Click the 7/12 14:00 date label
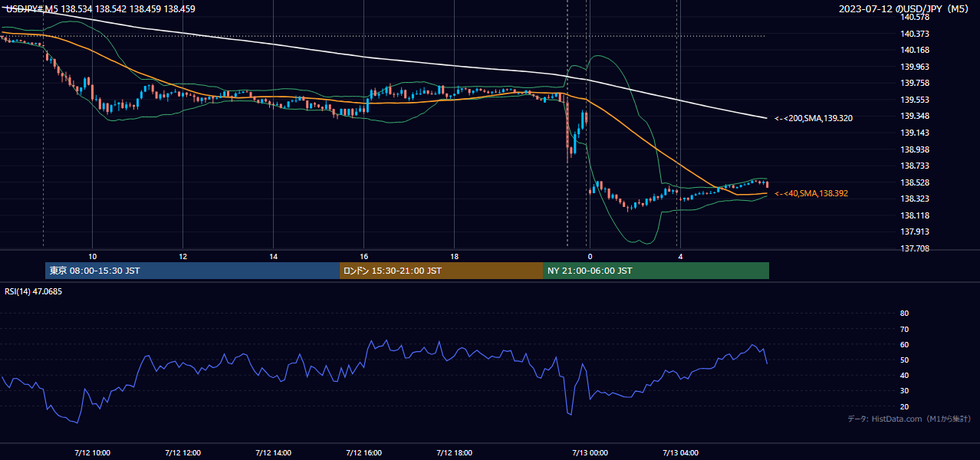Viewport: 980px width, 460px height. point(273,453)
